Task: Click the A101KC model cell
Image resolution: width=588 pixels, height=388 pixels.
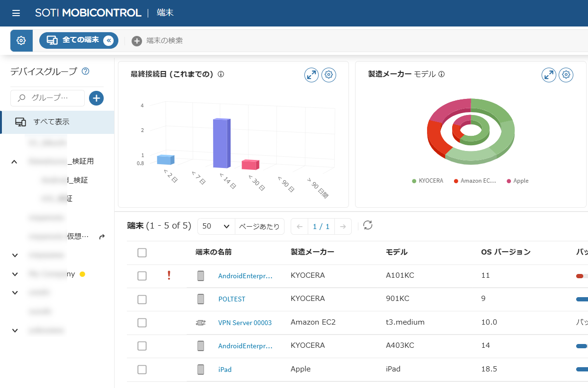Action: (400, 275)
